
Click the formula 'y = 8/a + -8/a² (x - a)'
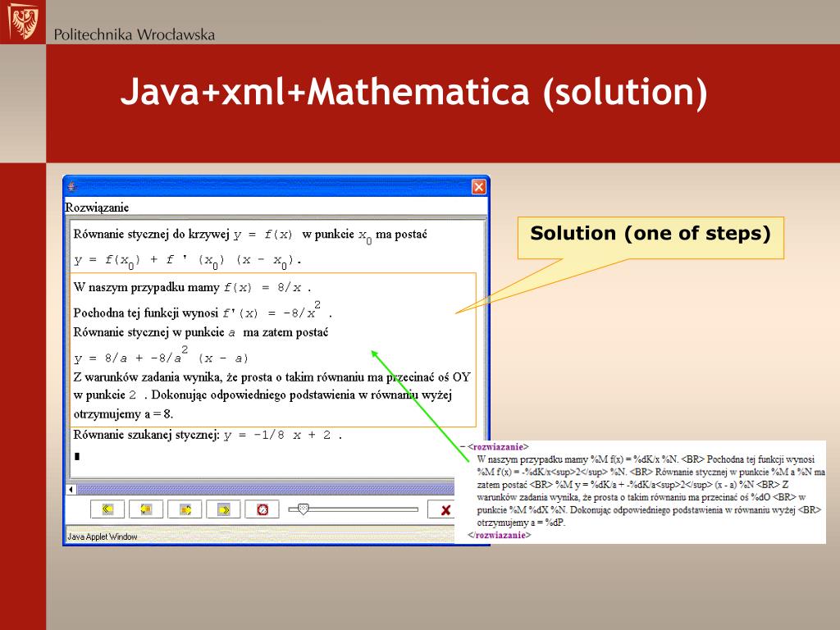point(161,356)
